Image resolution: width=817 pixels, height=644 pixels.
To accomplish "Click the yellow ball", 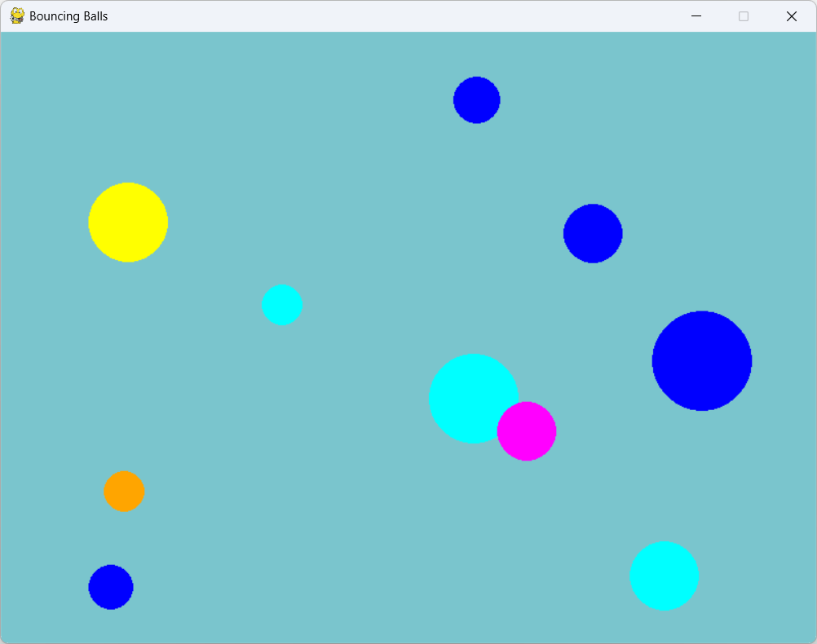I will 128,223.
